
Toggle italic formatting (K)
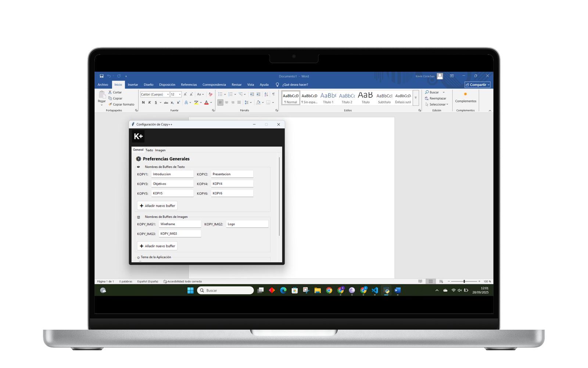point(150,103)
